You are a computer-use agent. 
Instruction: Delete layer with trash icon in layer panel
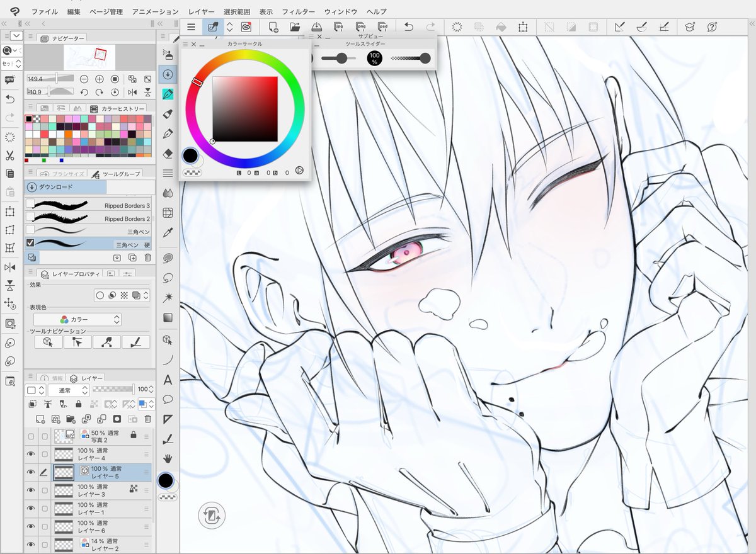(x=148, y=419)
